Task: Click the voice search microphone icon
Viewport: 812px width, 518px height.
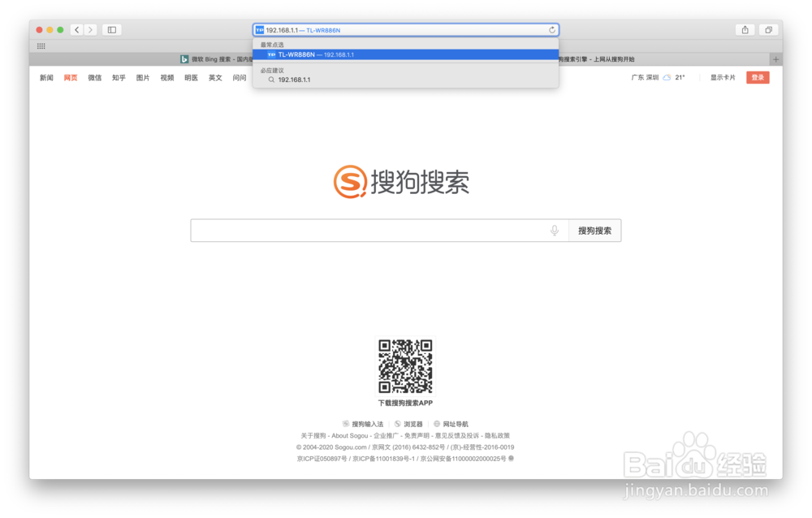Action: point(555,231)
